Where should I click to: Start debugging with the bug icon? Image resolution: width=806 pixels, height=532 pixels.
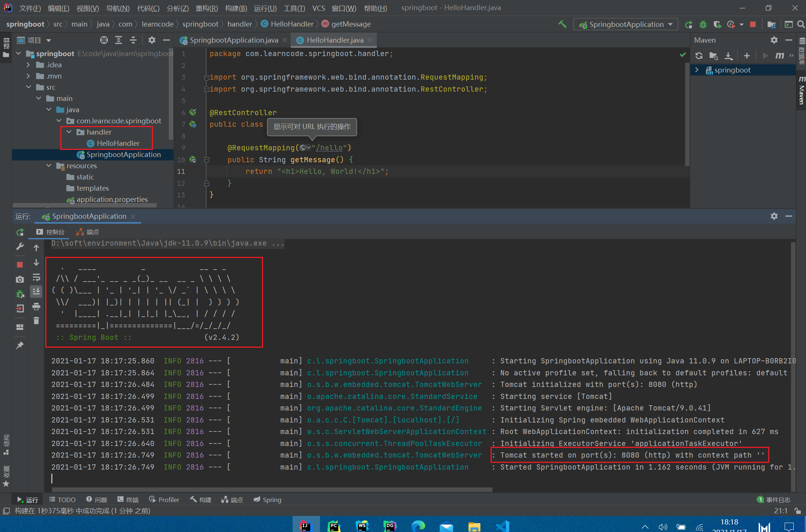[x=703, y=24]
